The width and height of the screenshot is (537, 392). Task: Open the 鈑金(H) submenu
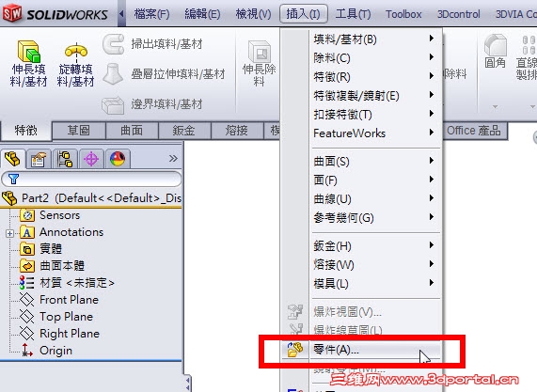point(375,245)
